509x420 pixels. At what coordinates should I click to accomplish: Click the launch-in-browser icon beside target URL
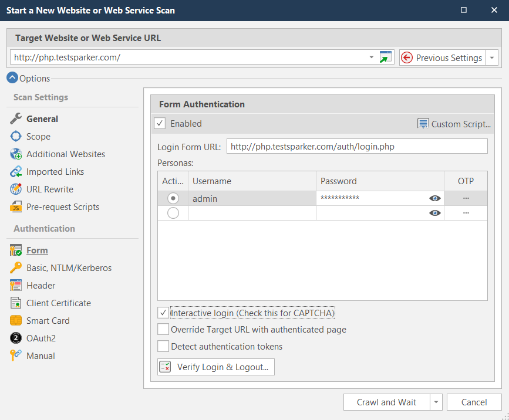(385, 57)
